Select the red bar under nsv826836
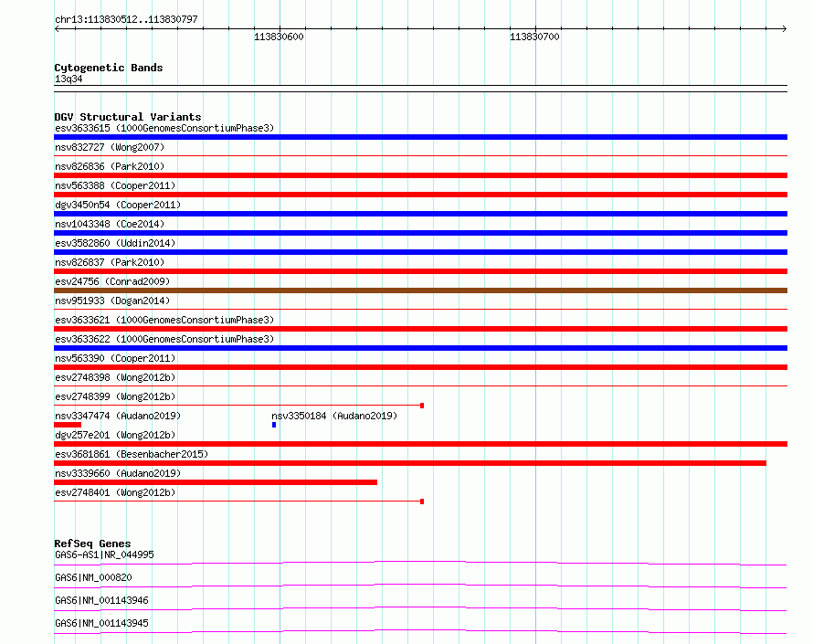The image size is (813, 644). (420, 175)
